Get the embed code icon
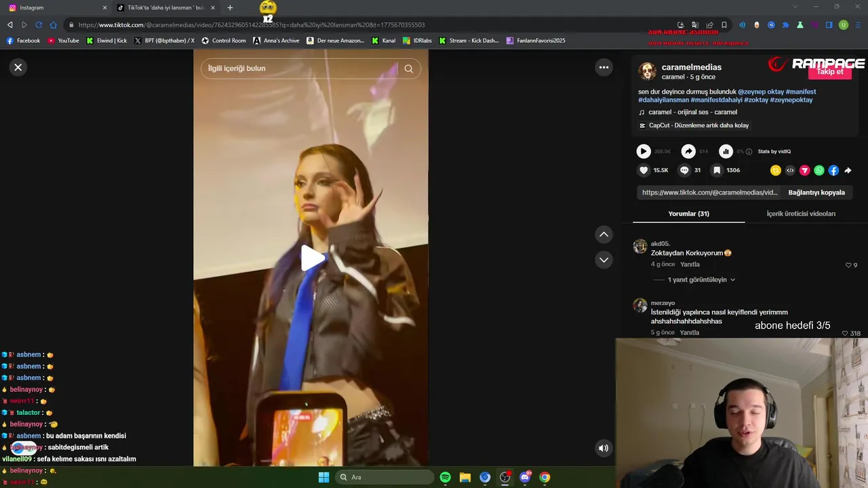 tap(790, 171)
